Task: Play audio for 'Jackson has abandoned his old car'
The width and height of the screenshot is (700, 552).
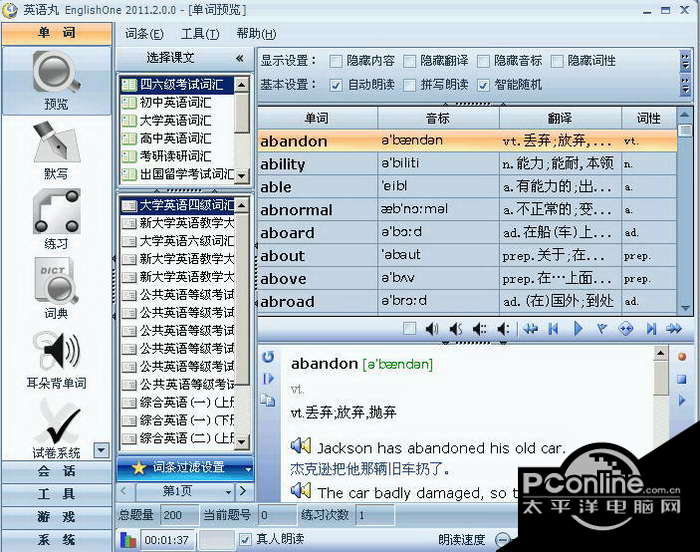Action: [300, 446]
